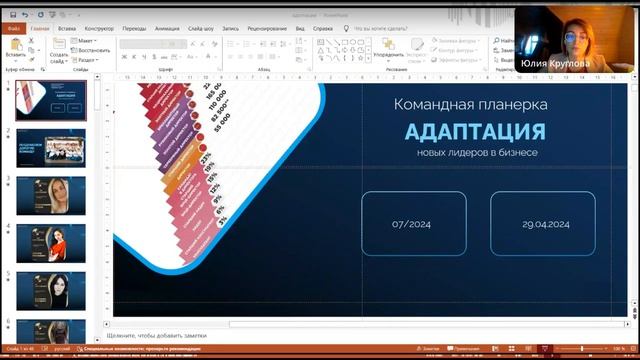Click the 29.04.2024 box on the slide
640x360 pixels.
coord(543,224)
